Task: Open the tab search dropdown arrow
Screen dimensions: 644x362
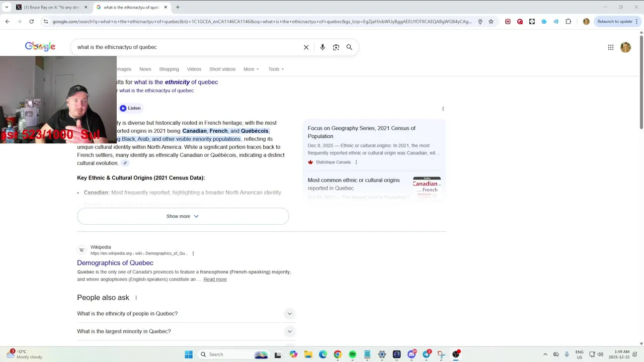Action: [x=7, y=7]
